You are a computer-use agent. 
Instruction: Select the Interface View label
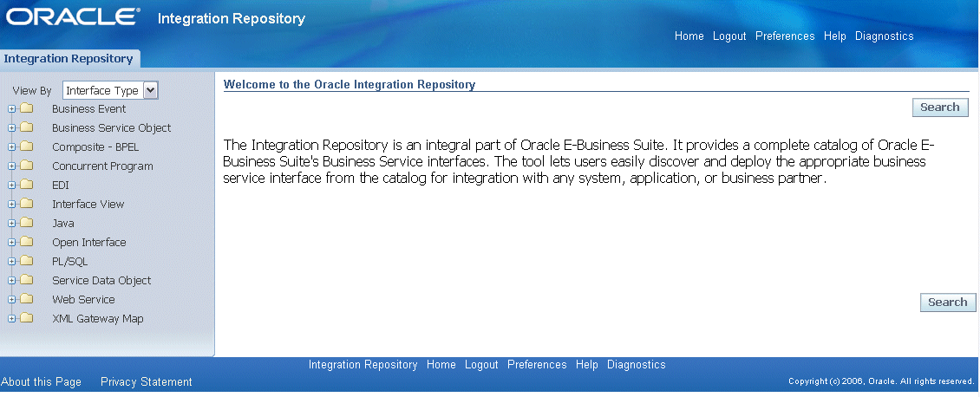[88, 204]
